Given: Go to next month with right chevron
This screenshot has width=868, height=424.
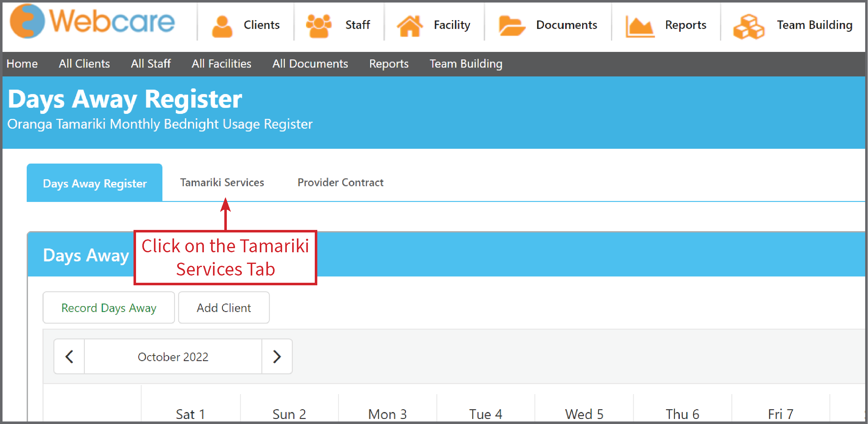Looking at the screenshot, I should coord(277,357).
